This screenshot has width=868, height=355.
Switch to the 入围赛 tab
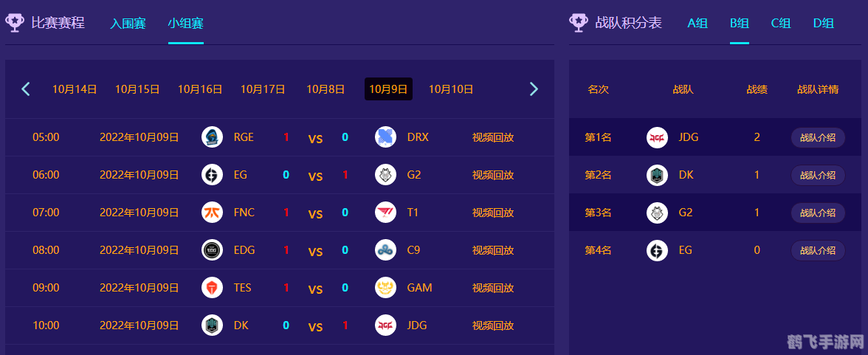point(128,24)
